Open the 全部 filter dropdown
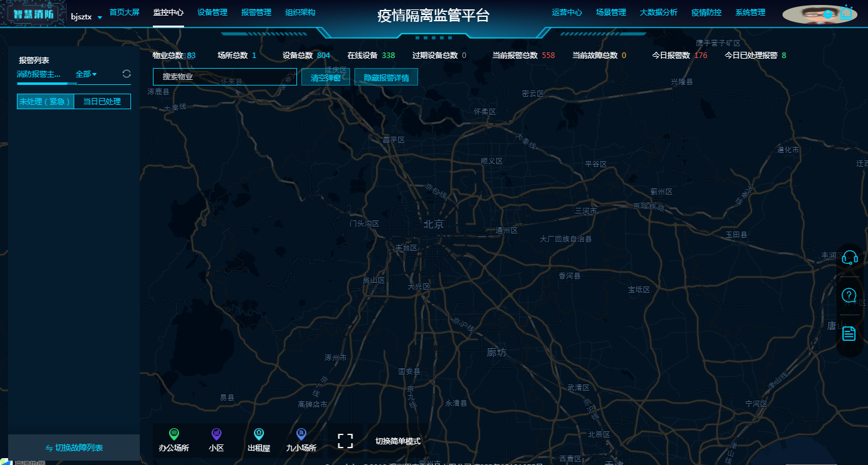868x465 pixels. click(x=86, y=74)
